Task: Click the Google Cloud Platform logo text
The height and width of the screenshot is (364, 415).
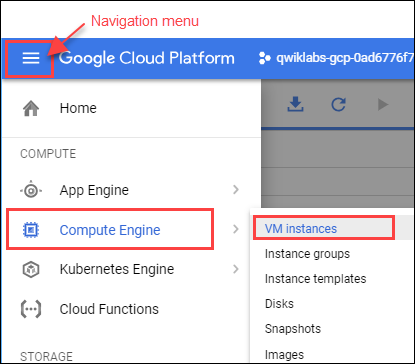Action: [147, 58]
